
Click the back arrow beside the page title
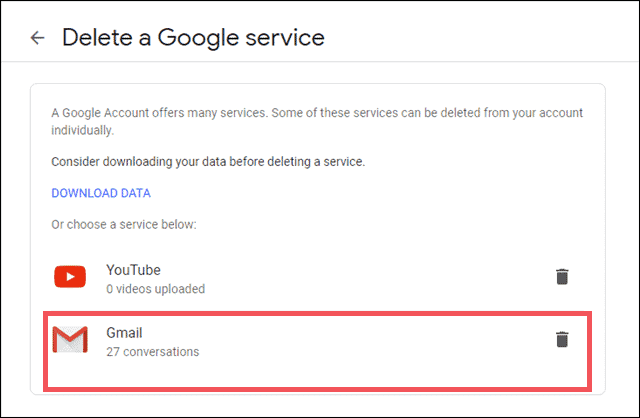pyautogui.click(x=38, y=38)
